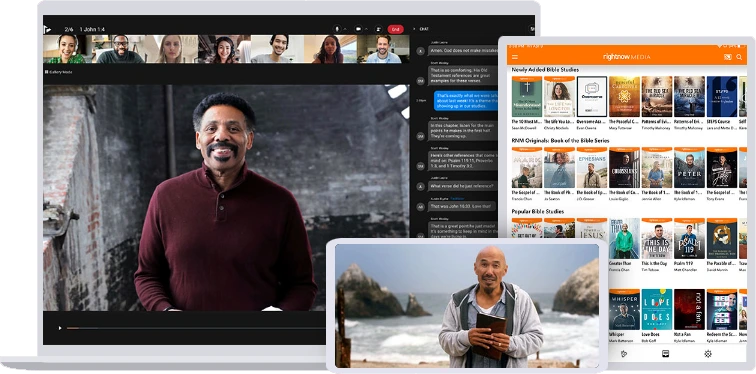The image size is (756, 374).
Task: Open the Ephesians study cover
Action: tap(592, 168)
